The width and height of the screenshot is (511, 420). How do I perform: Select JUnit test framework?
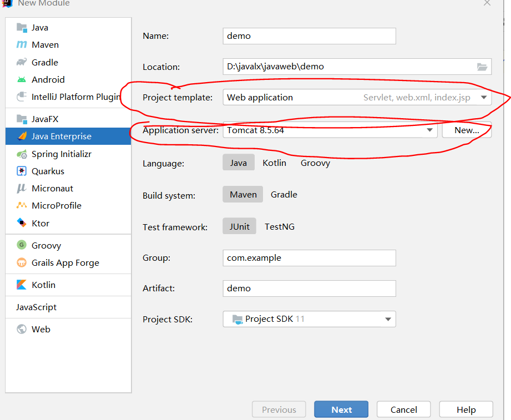pos(239,226)
